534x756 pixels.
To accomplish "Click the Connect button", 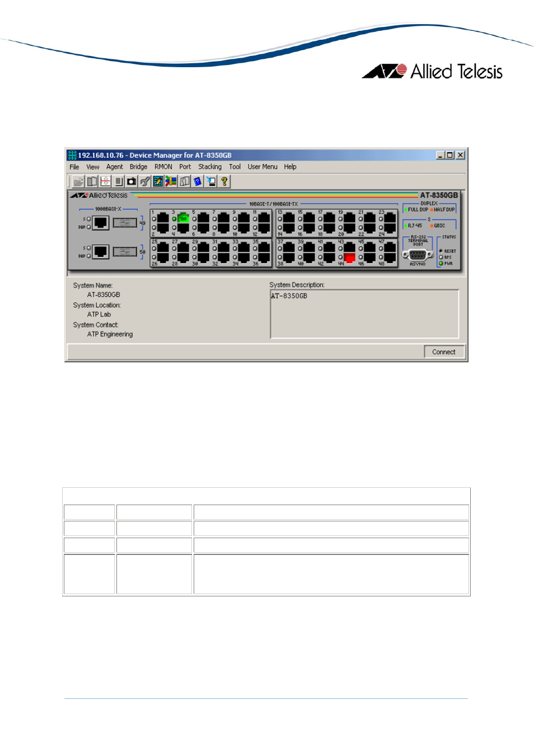I will [444, 352].
